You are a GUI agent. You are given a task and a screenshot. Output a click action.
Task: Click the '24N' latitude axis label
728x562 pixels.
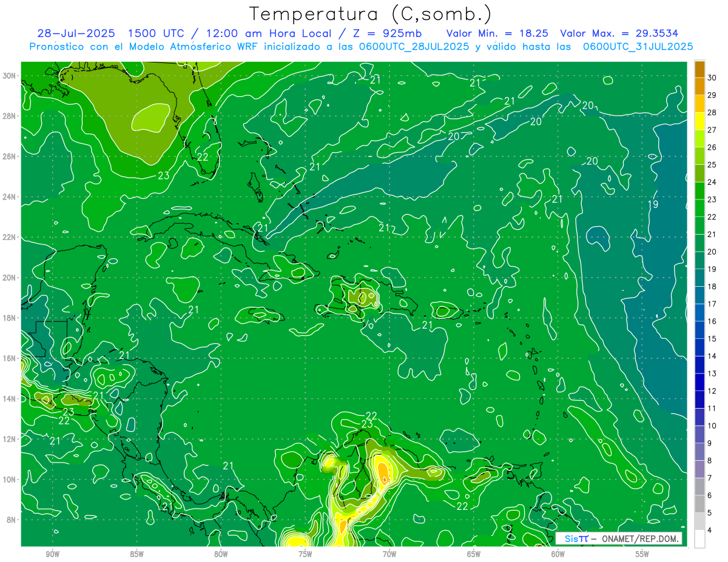pyautogui.click(x=9, y=196)
